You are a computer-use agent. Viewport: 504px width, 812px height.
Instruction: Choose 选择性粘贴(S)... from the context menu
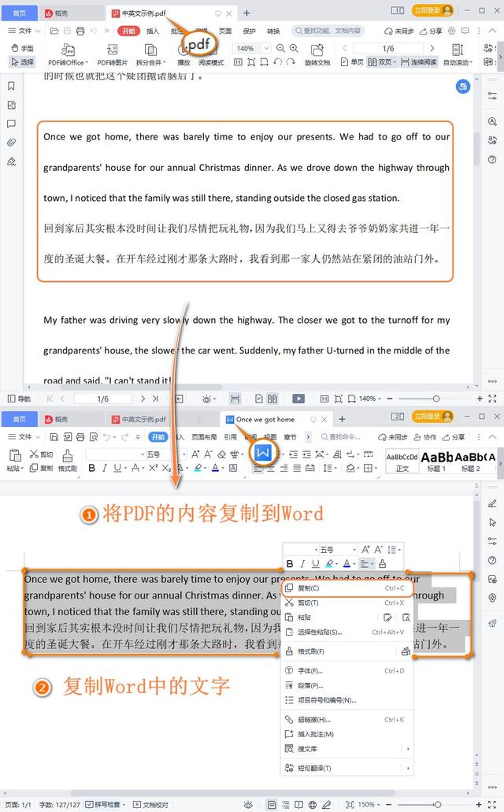(x=346, y=632)
